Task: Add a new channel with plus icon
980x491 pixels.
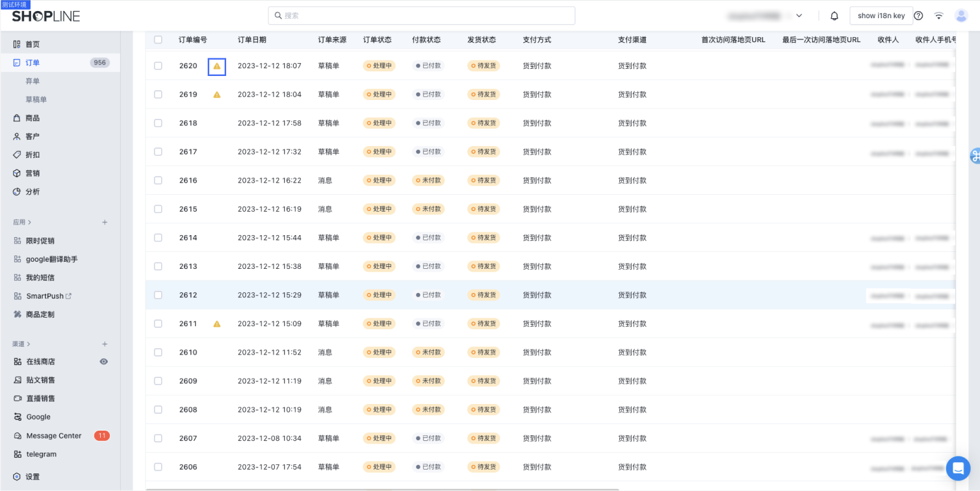Action: pos(105,344)
